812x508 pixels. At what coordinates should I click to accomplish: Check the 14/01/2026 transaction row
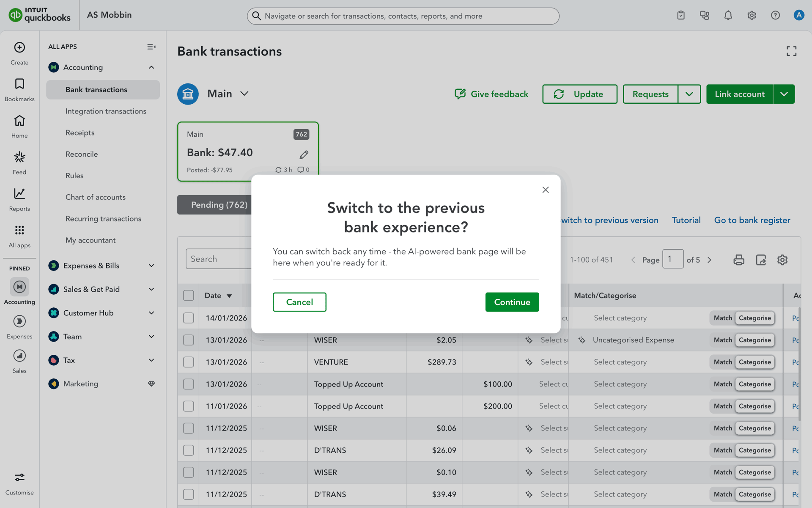189,318
